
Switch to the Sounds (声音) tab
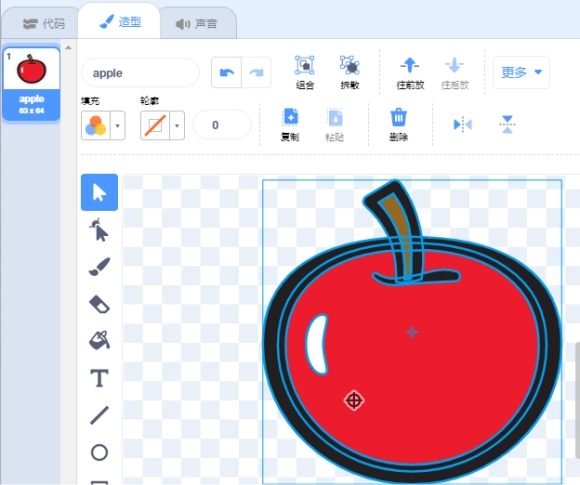click(x=196, y=24)
